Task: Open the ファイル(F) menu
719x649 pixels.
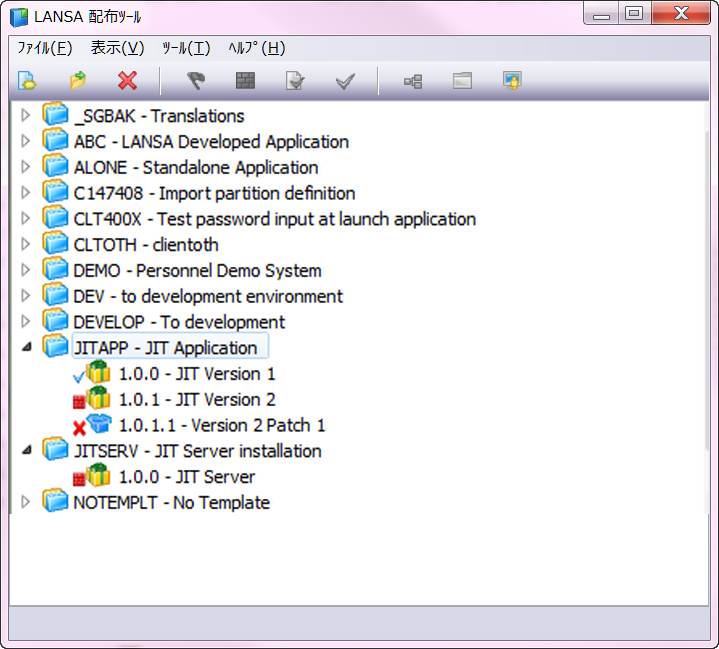Action: tap(45, 48)
